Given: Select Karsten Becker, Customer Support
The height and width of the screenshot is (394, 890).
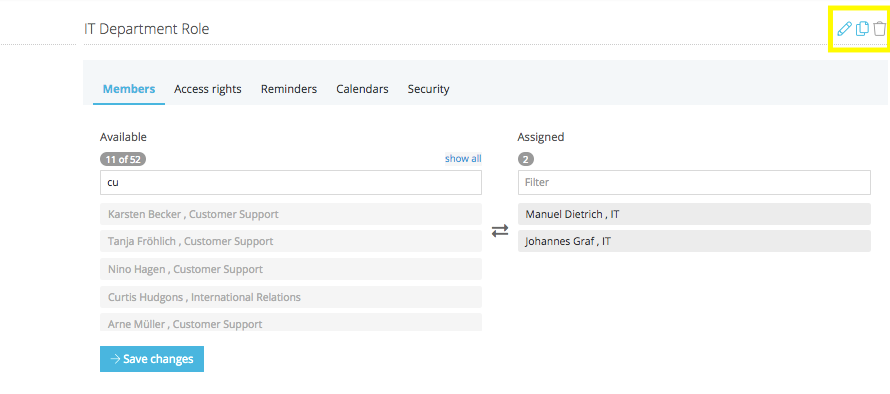Looking at the screenshot, I should click(291, 214).
